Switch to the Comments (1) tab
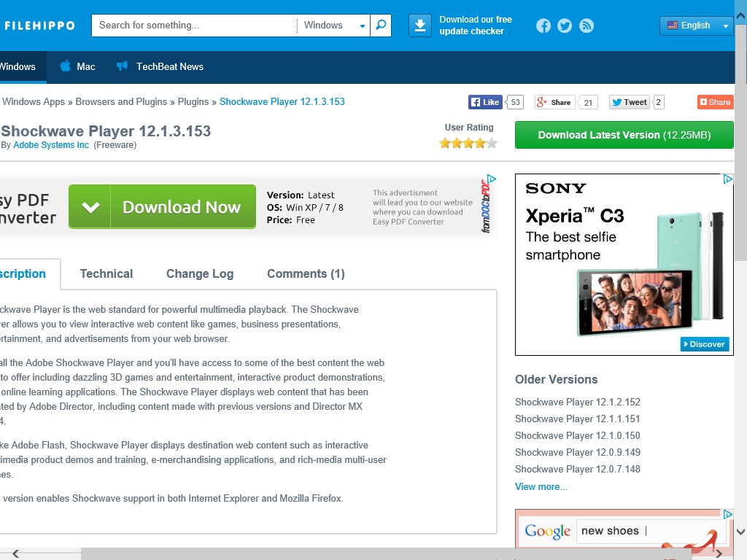This screenshot has height=560, width=747. tap(306, 274)
